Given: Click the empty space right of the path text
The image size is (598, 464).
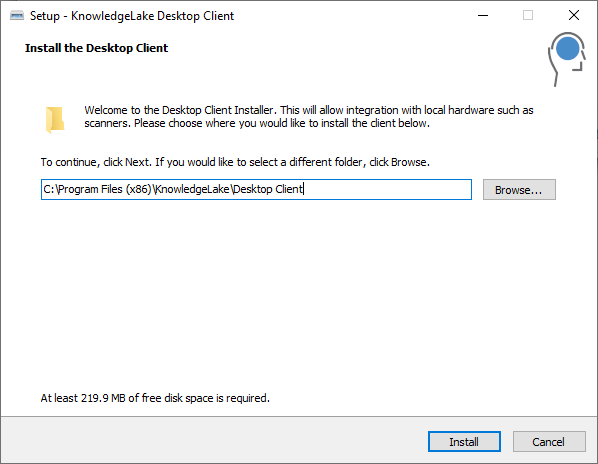Looking at the screenshot, I should [x=387, y=189].
